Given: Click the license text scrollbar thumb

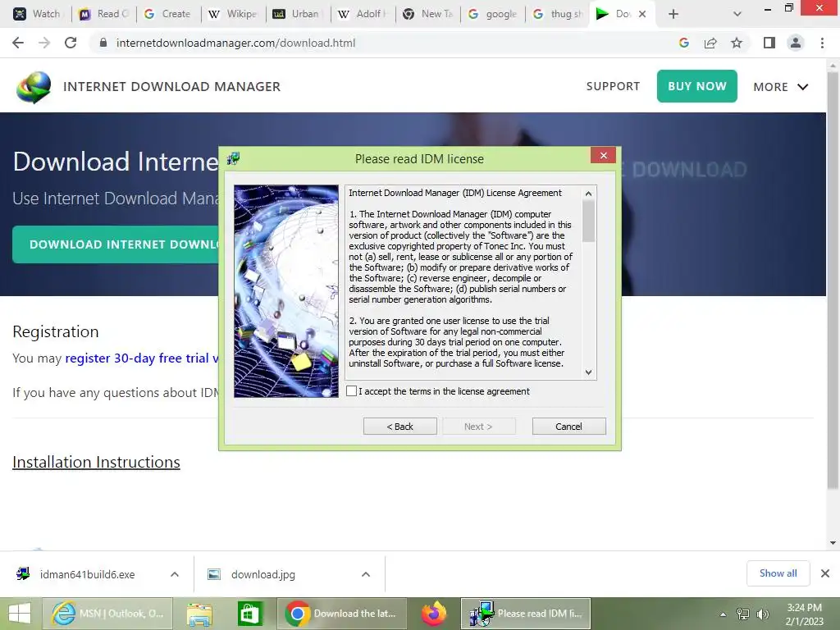Looking at the screenshot, I should [588, 221].
